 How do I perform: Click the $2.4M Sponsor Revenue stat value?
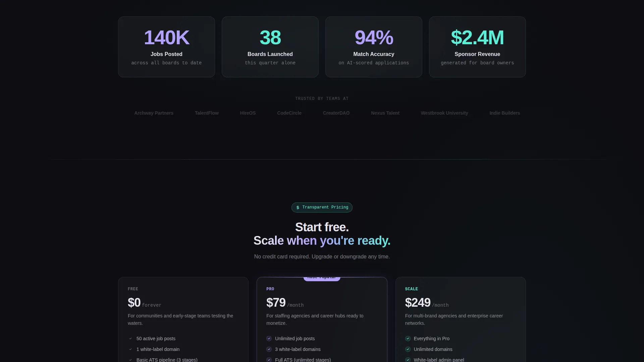point(477,38)
